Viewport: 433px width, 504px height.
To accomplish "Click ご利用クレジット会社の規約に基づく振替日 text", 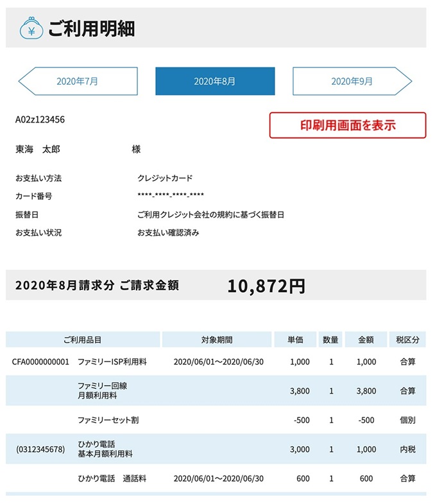I will coord(210,214).
